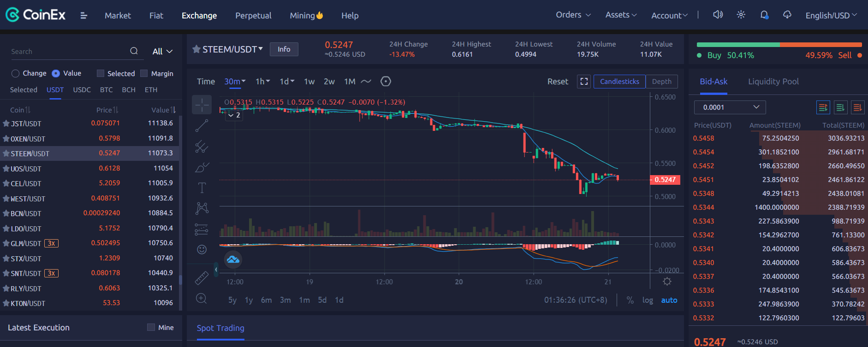Select the Change radio button
The height and width of the screenshot is (347, 868).
(x=16, y=74)
